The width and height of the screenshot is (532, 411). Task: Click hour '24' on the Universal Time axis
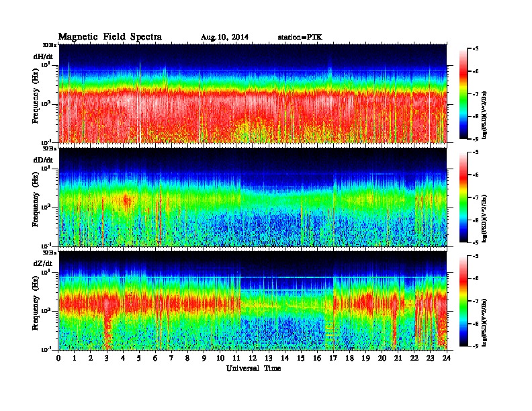(x=447, y=358)
